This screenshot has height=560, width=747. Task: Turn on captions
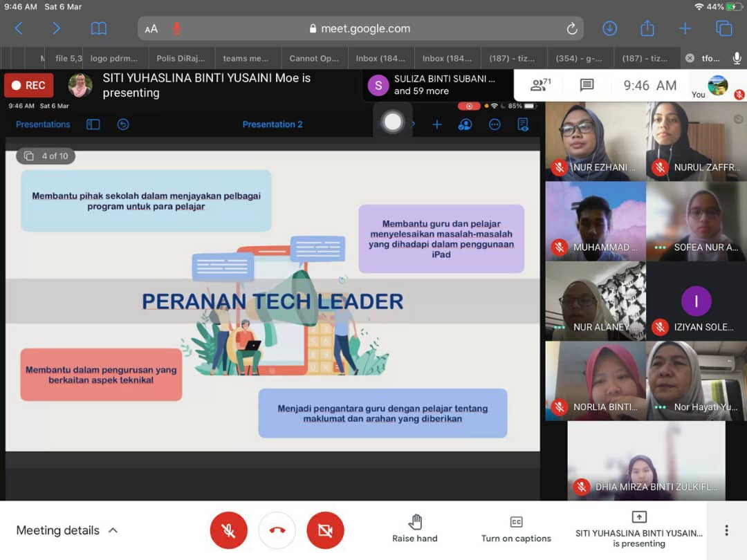516,529
